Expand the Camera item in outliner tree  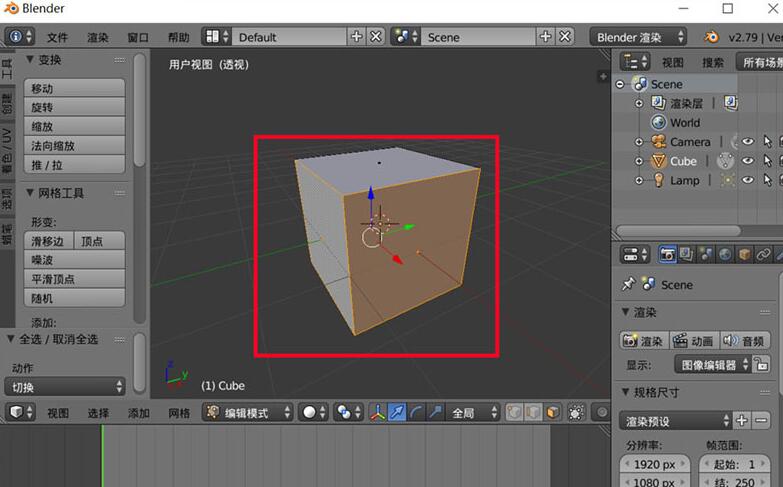pyautogui.click(x=640, y=142)
